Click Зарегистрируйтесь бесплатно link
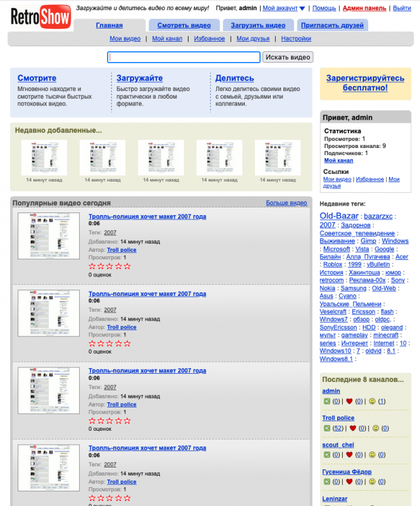The image size is (420, 506). 365,83
